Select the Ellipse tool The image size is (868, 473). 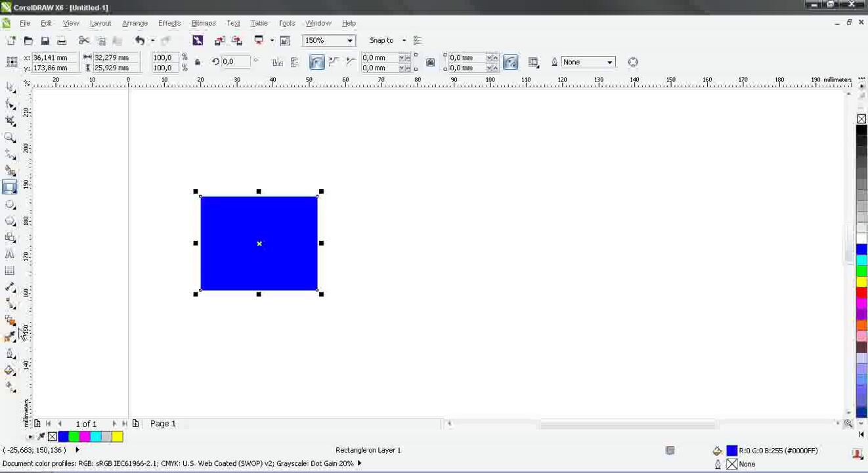[x=10, y=204]
